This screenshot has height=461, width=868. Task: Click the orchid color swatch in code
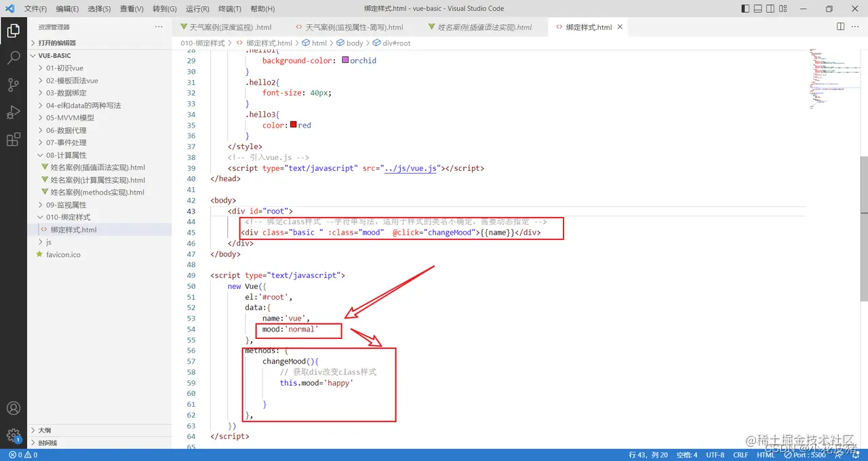click(x=345, y=60)
